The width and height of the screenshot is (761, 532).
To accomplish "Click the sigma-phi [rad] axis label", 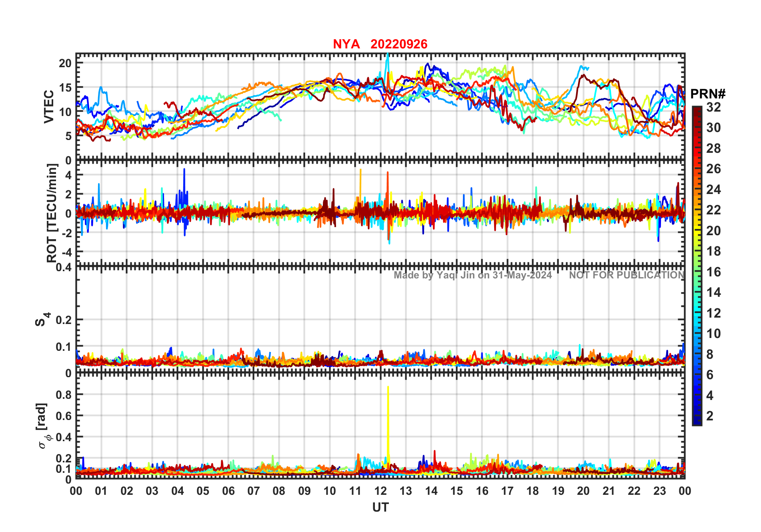I will pos(43,426).
